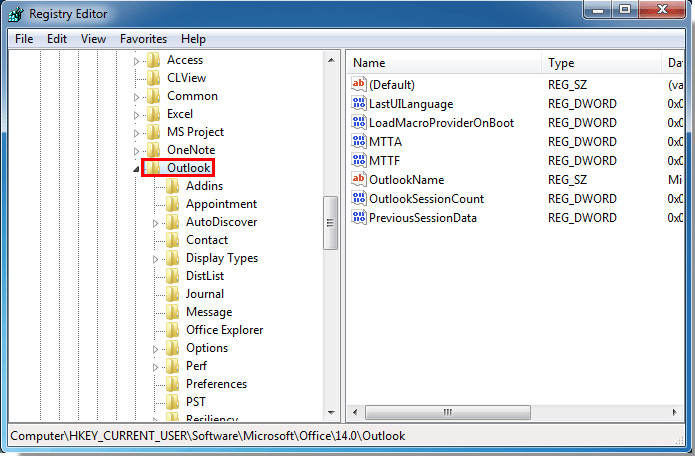Click the tree pane scroll down arrow

[x=331, y=413]
